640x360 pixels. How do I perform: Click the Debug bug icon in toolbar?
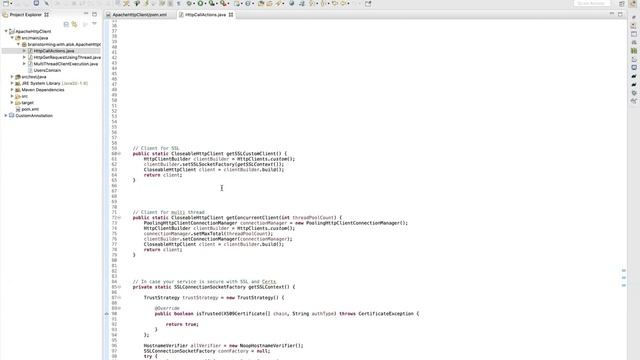[x=189, y=3]
